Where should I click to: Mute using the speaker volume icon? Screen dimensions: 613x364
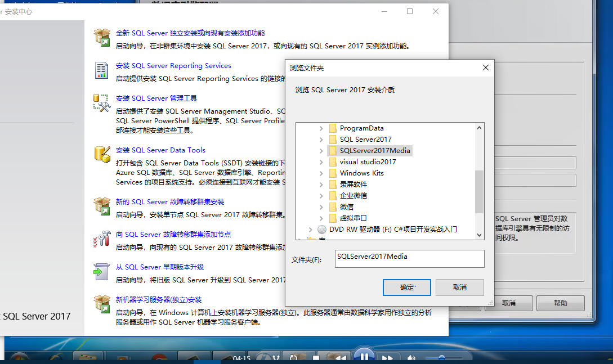pos(411,358)
